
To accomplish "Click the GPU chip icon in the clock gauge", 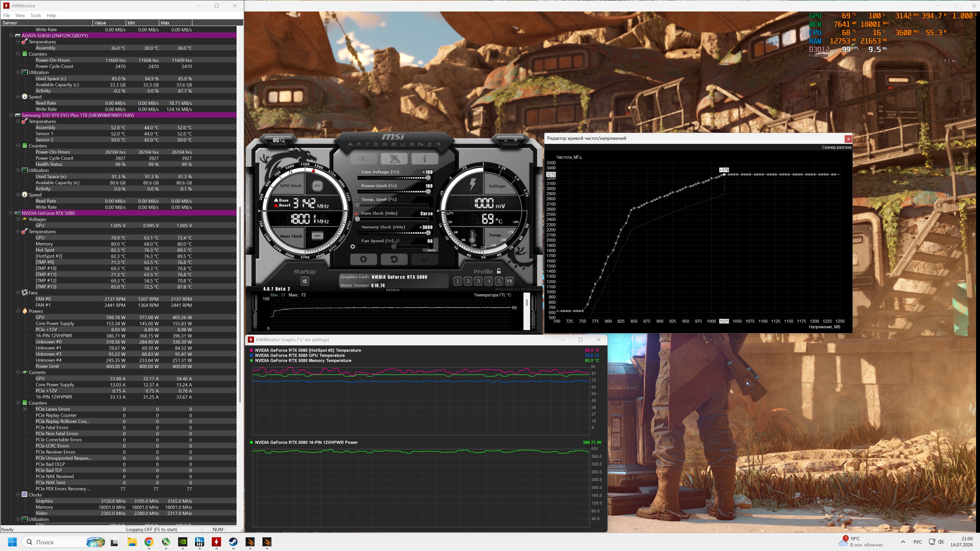I will point(317,186).
